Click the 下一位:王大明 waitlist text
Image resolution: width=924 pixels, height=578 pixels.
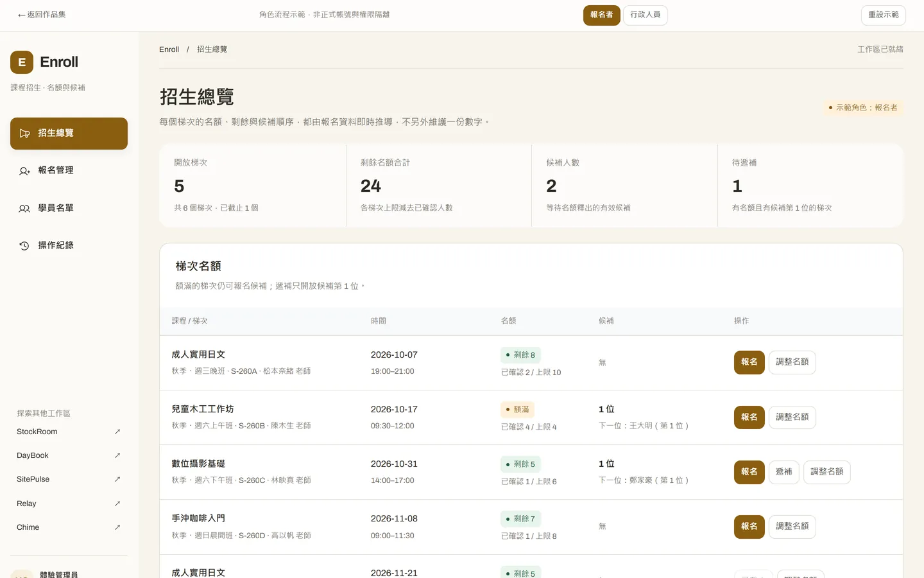pos(644,426)
